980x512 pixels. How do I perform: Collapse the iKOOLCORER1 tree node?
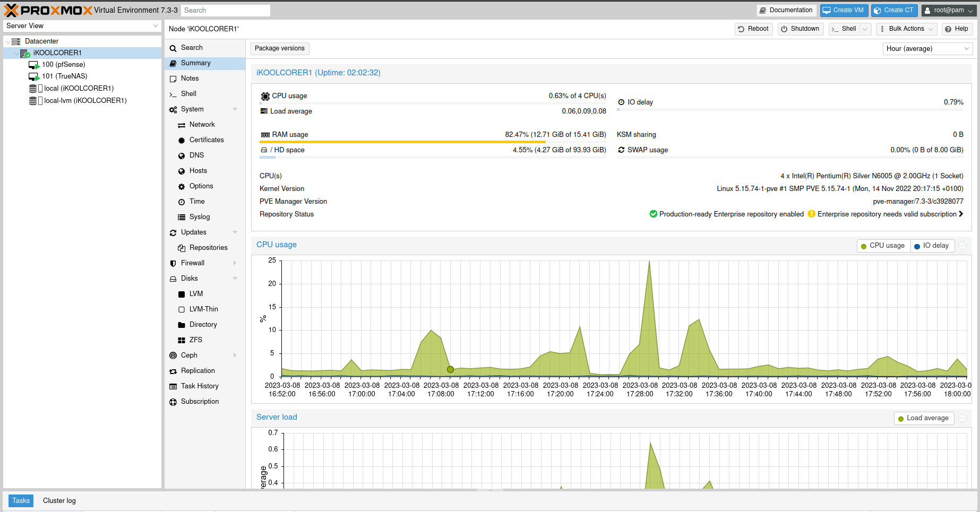pos(16,53)
